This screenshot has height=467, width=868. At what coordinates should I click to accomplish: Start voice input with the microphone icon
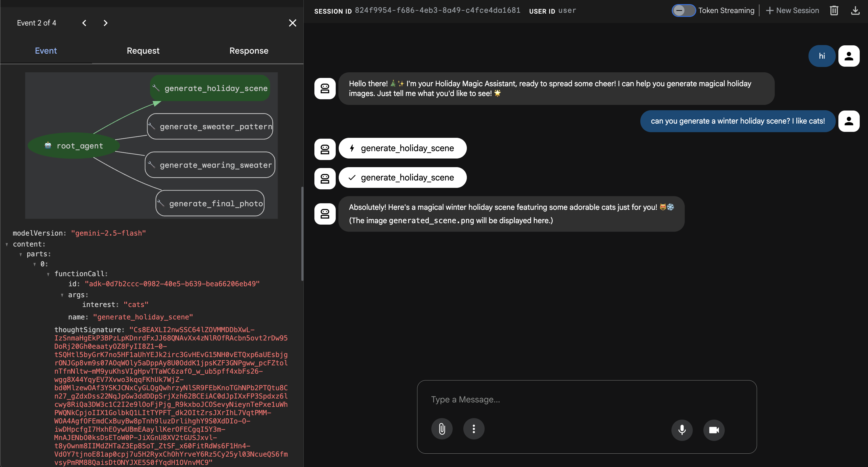[682, 430]
